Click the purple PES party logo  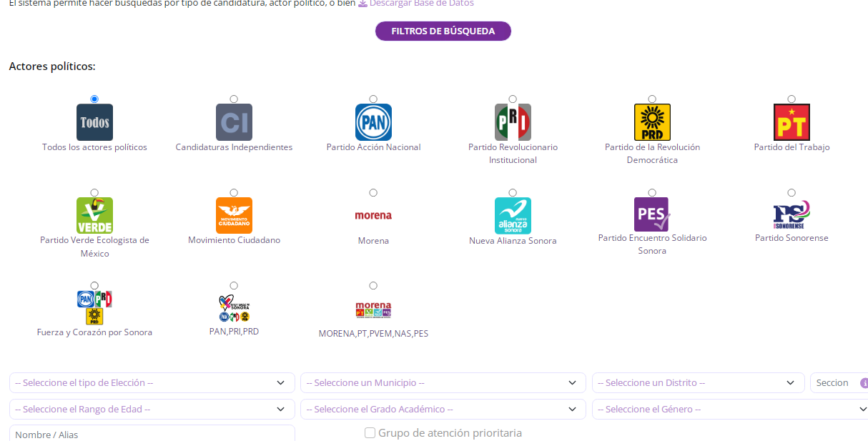click(x=652, y=214)
